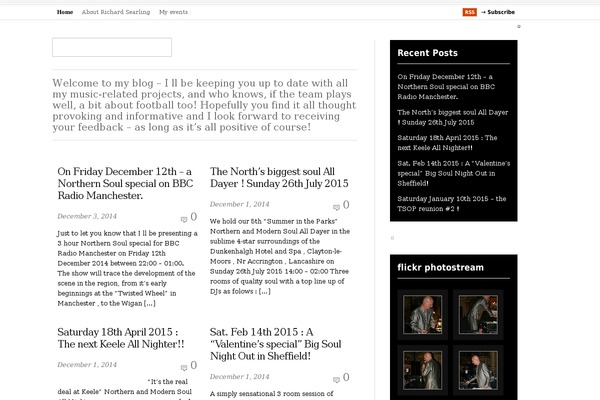The image size is (600, 400).
Task: Open post title 'On Friday December 12th' in main column
Action: [125, 183]
